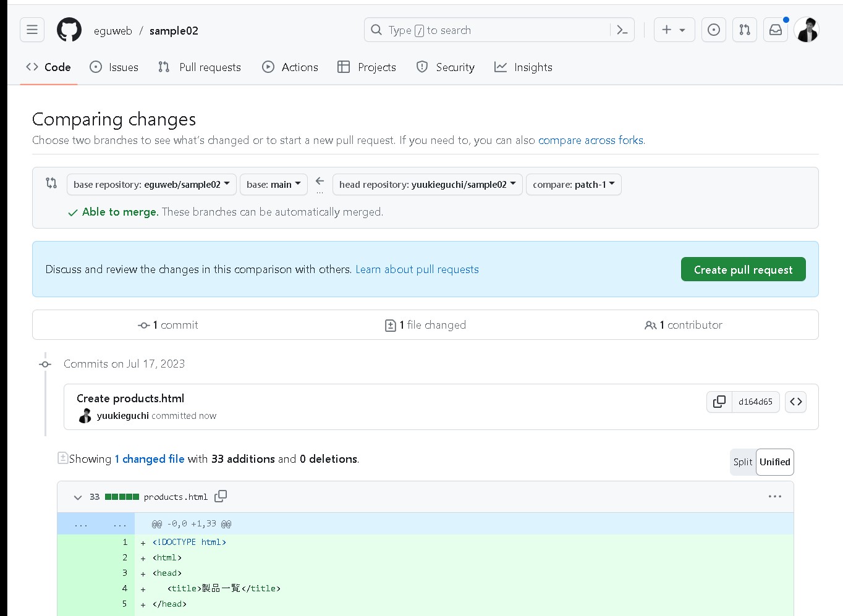
Task: Open the base repository dropdown
Action: [151, 184]
